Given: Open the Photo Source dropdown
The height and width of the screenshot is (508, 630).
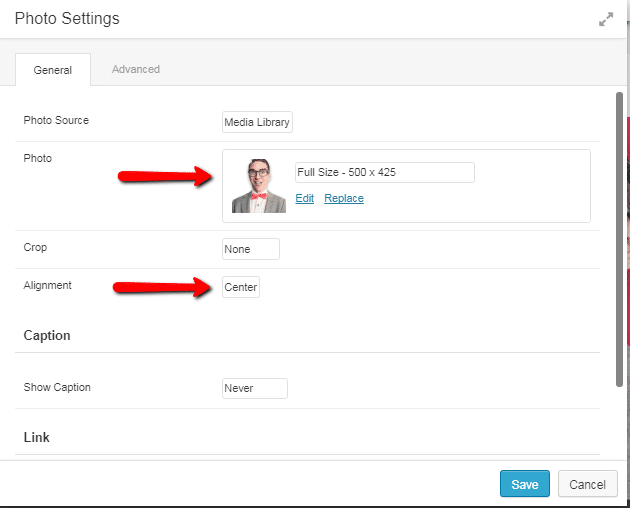Looking at the screenshot, I should tap(257, 122).
